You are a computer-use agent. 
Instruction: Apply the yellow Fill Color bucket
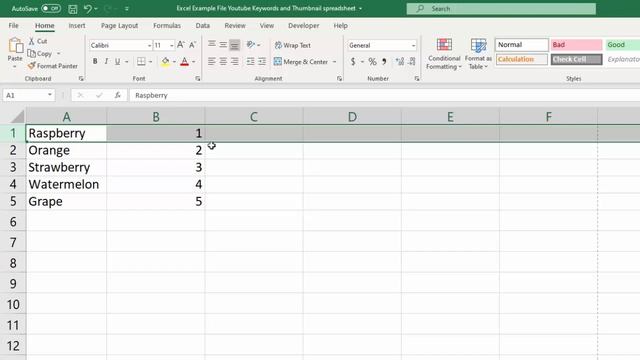[165, 62]
